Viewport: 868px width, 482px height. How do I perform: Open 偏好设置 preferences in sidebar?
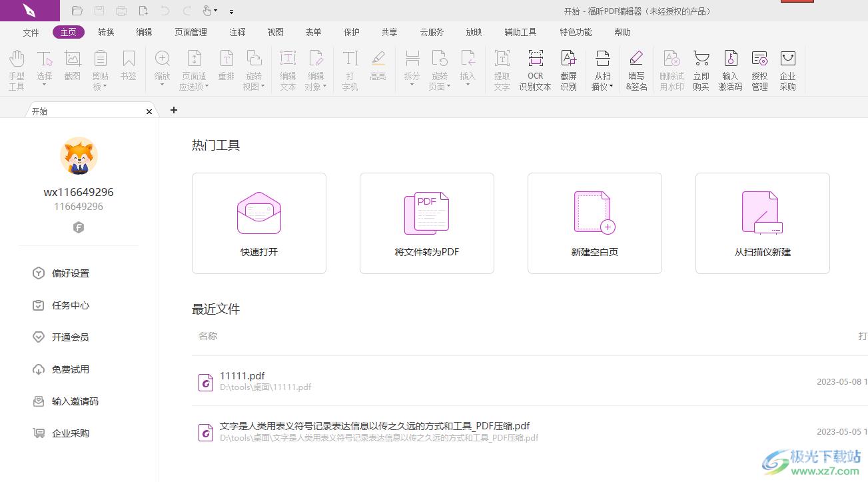click(x=61, y=273)
